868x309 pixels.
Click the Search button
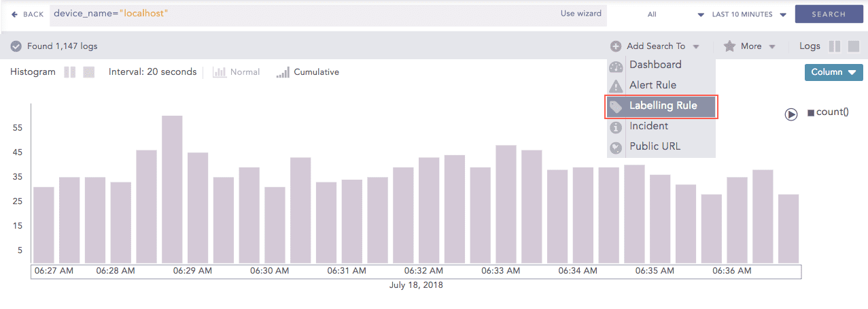pos(828,14)
